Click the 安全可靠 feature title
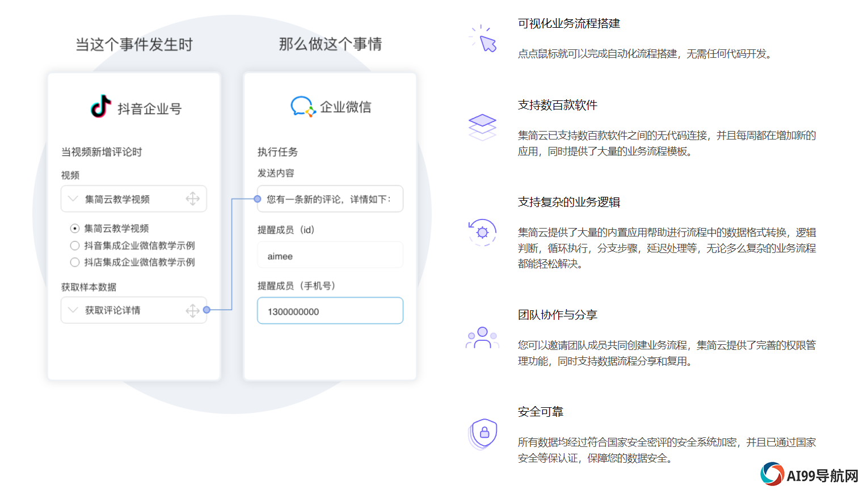Image resolution: width=868 pixels, height=494 pixels. tap(541, 412)
